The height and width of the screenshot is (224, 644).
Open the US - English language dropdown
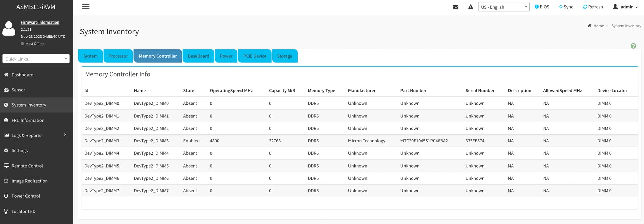[503, 7]
